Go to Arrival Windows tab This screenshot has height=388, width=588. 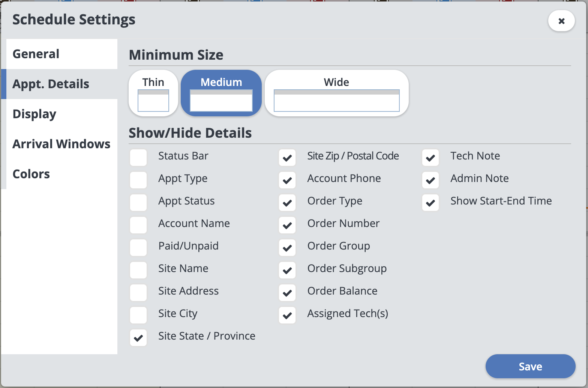[61, 144]
